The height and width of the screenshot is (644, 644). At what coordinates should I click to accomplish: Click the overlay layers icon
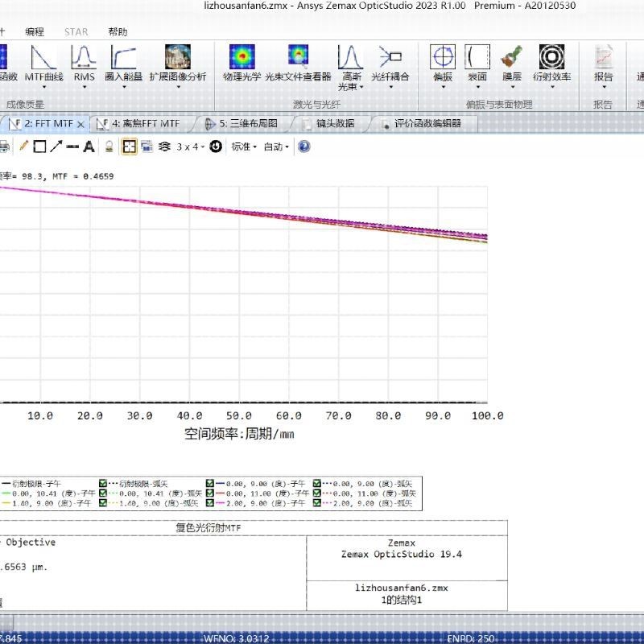point(164,147)
